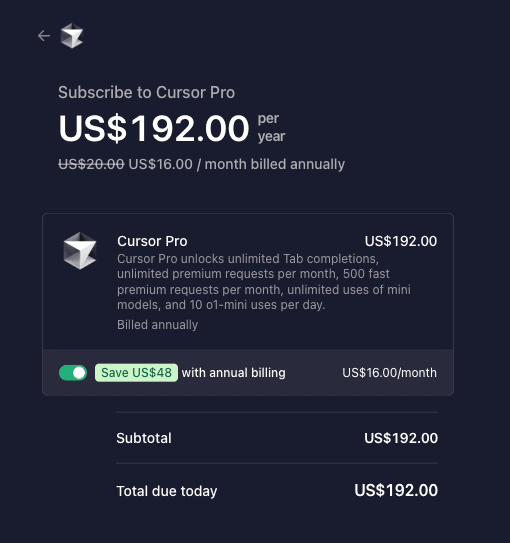Click the 'with annual billing' label

pyautogui.click(x=234, y=373)
